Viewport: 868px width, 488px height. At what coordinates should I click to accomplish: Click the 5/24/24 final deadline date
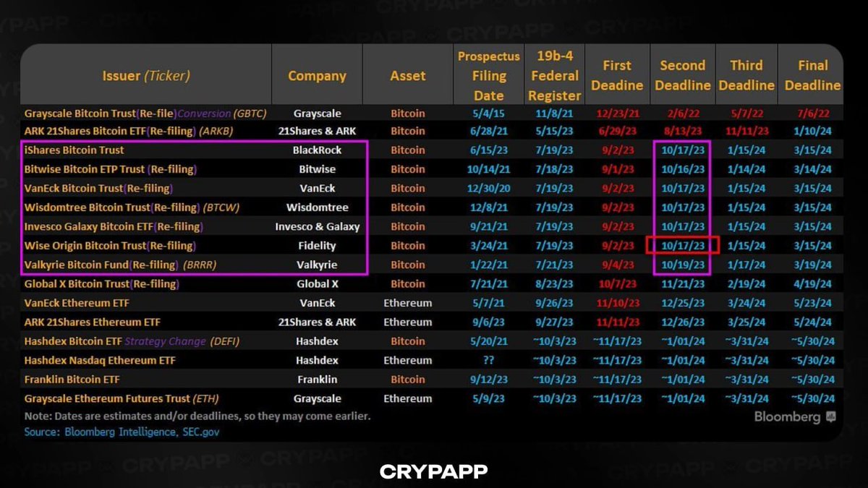coord(812,322)
